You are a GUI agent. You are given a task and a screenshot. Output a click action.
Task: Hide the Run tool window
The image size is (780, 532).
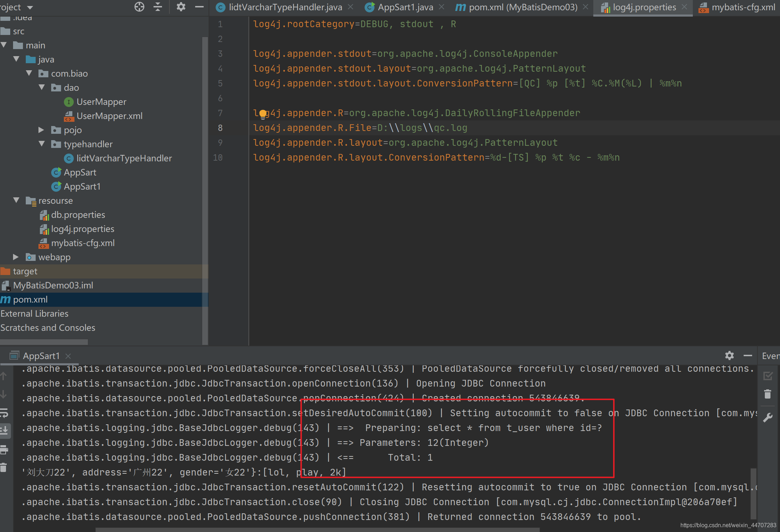pyautogui.click(x=748, y=355)
